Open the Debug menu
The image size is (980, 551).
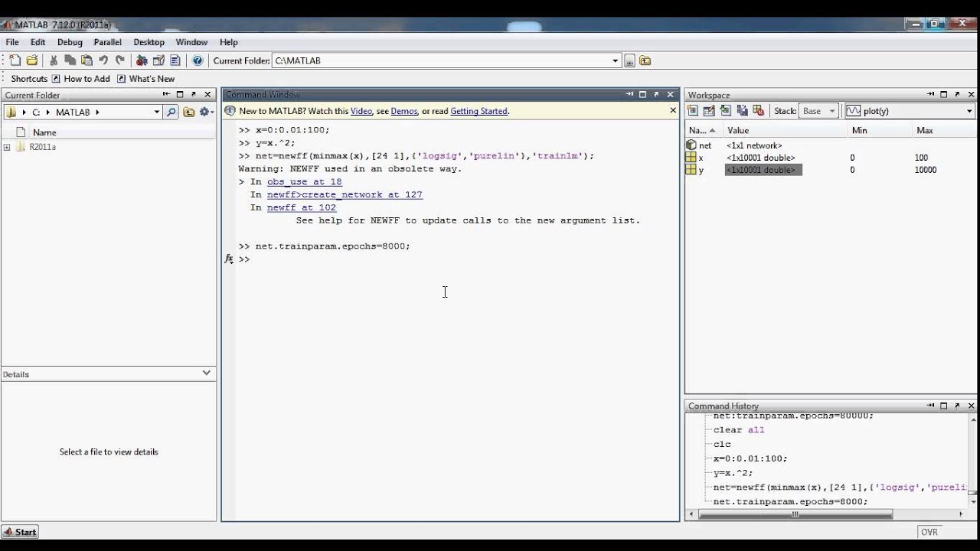tap(70, 42)
